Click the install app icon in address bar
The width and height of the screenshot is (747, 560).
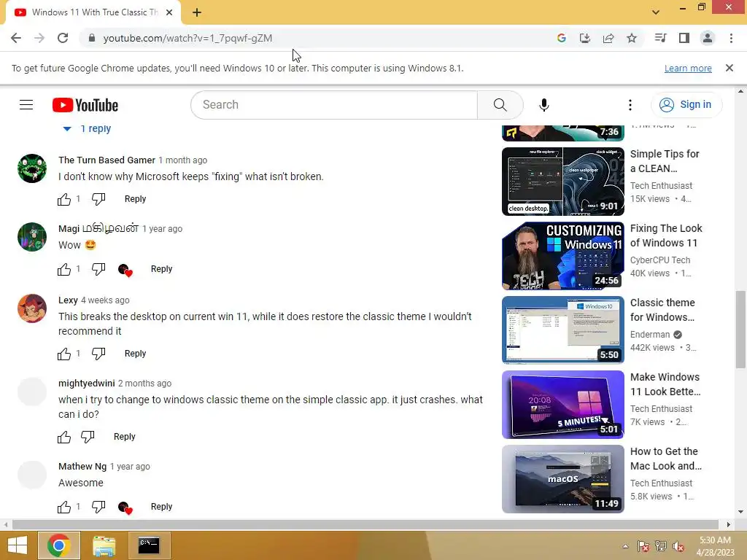point(584,38)
